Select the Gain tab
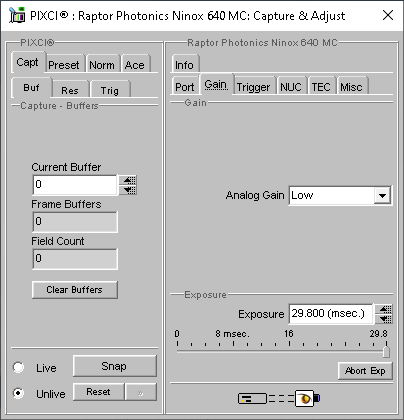This screenshot has height=420, width=404. pyautogui.click(x=216, y=84)
